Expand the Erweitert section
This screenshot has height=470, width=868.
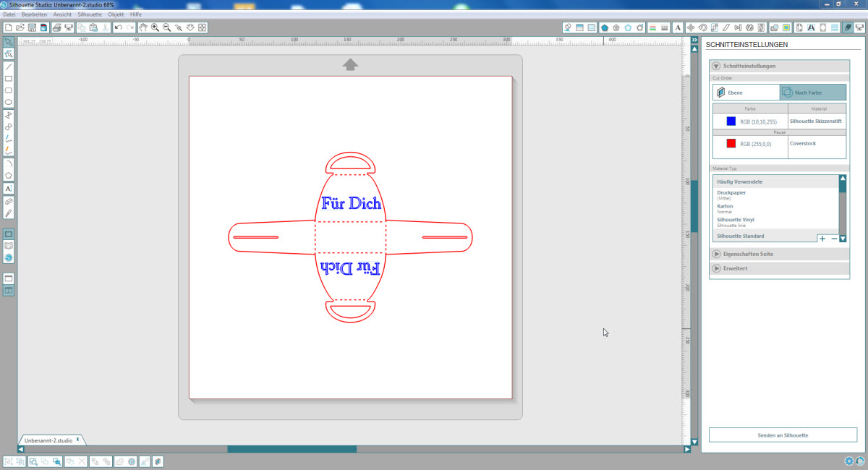tap(717, 268)
